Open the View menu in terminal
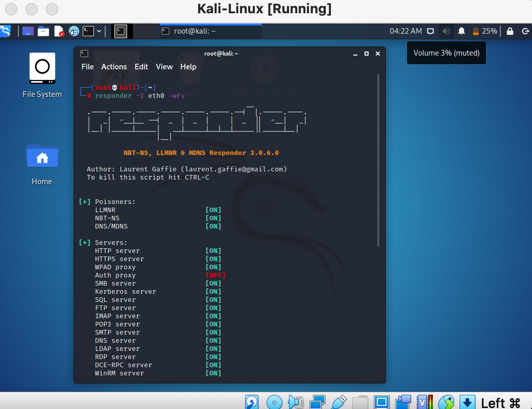 click(164, 67)
